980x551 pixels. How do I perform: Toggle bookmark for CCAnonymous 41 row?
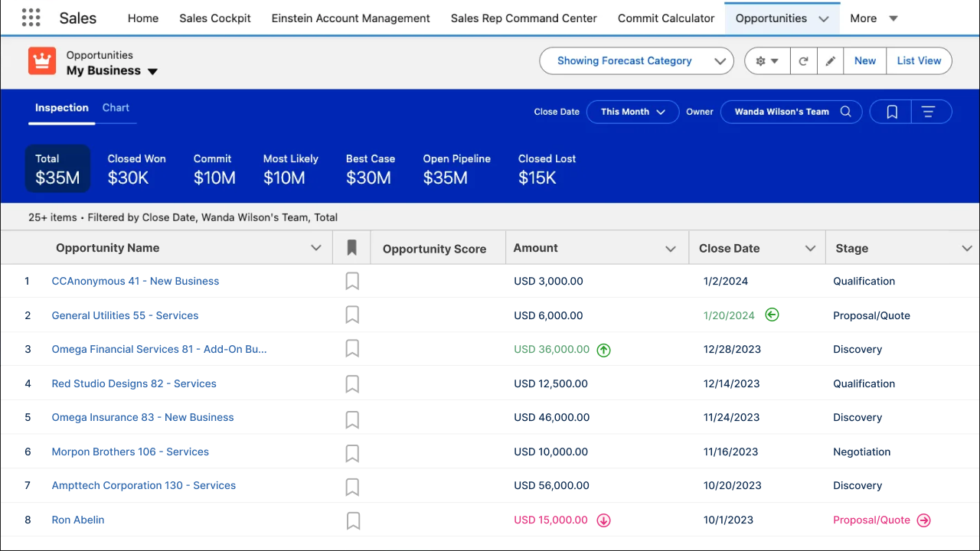tap(352, 282)
